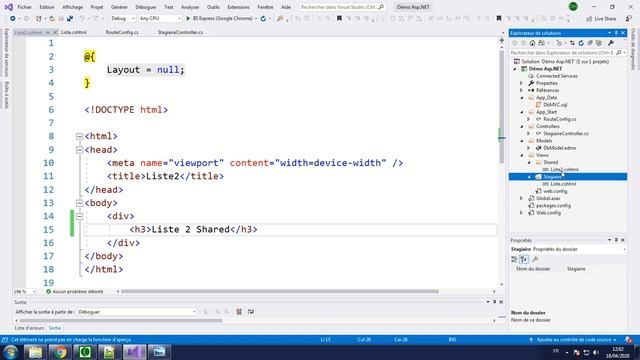The height and width of the screenshot is (360, 640).
Task: Collapse the head tag outlining box
Action: tap(80, 150)
